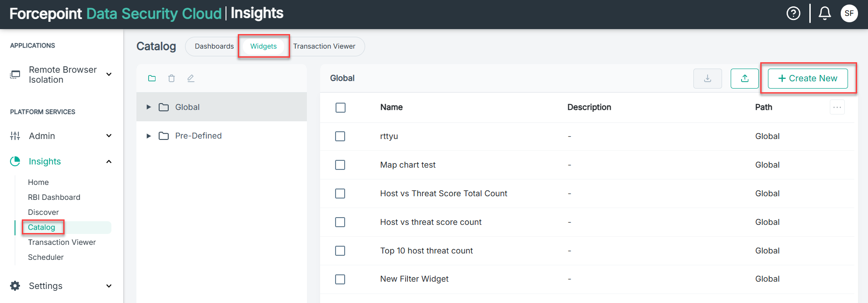Click Remote Browser Isolation label

[63, 75]
